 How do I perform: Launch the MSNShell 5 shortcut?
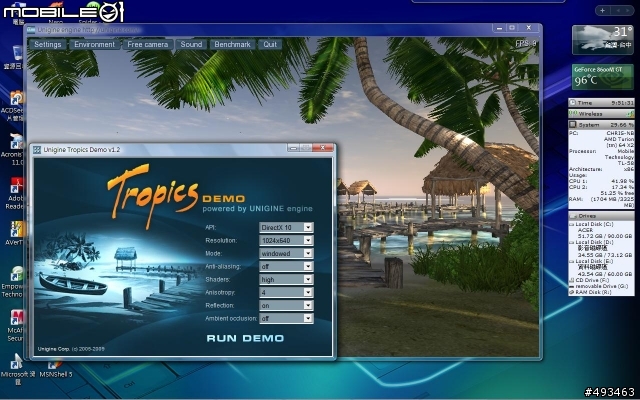point(56,369)
